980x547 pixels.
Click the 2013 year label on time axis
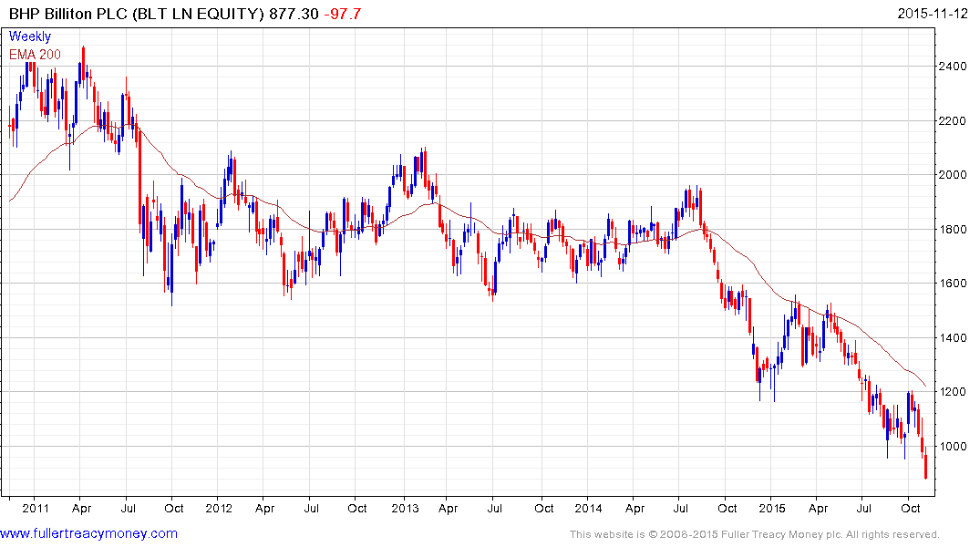405,508
